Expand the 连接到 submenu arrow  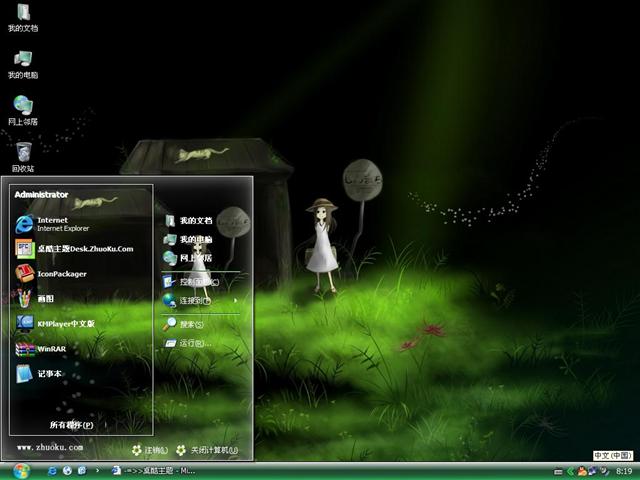coord(236,300)
